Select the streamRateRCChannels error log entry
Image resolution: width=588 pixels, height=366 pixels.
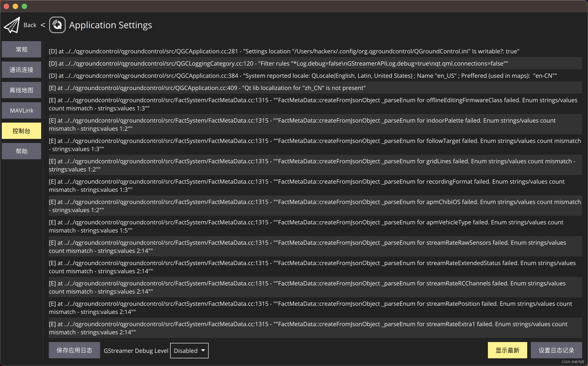click(x=315, y=287)
